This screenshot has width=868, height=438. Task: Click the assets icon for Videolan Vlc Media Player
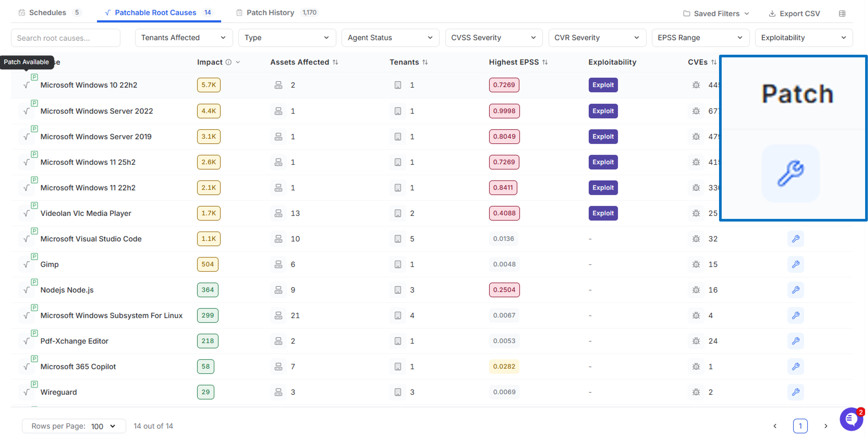(x=278, y=213)
